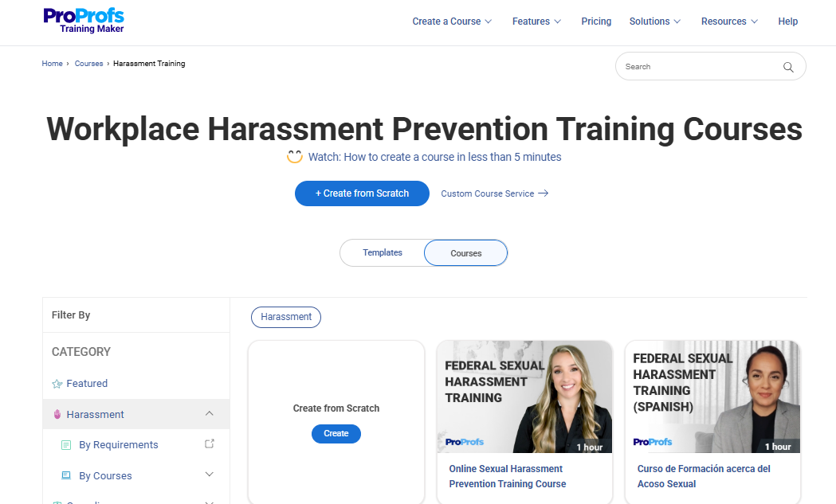The image size is (836, 504).
Task: Open By Requirements external link icon
Action: coord(210,443)
